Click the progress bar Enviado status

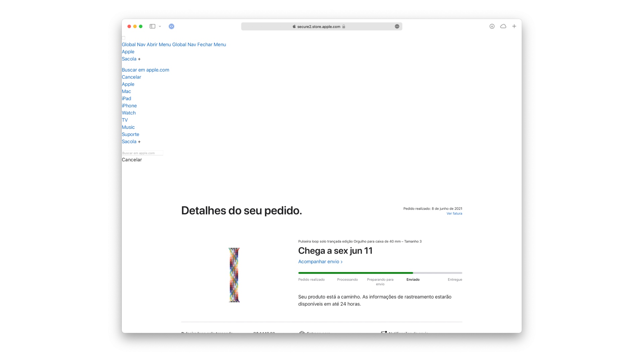pos(412,279)
